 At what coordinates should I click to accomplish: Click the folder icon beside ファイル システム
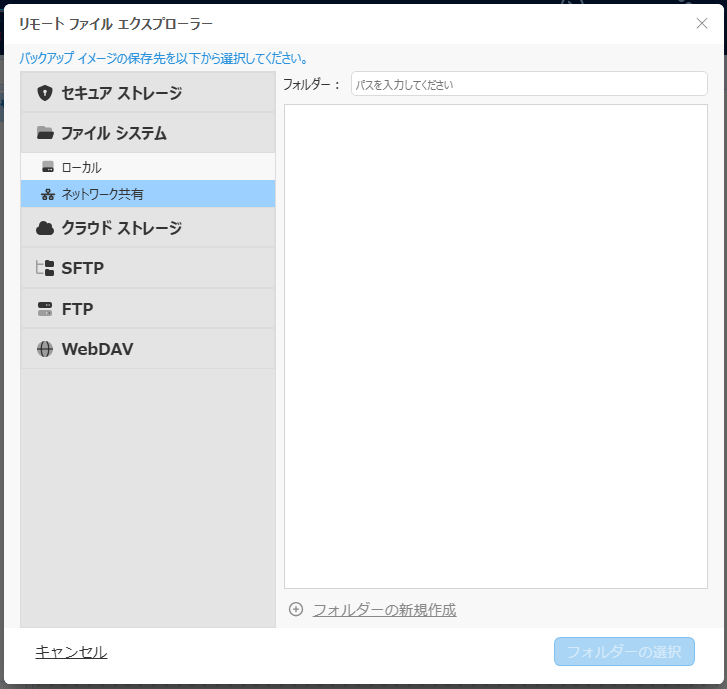pos(45,133)
